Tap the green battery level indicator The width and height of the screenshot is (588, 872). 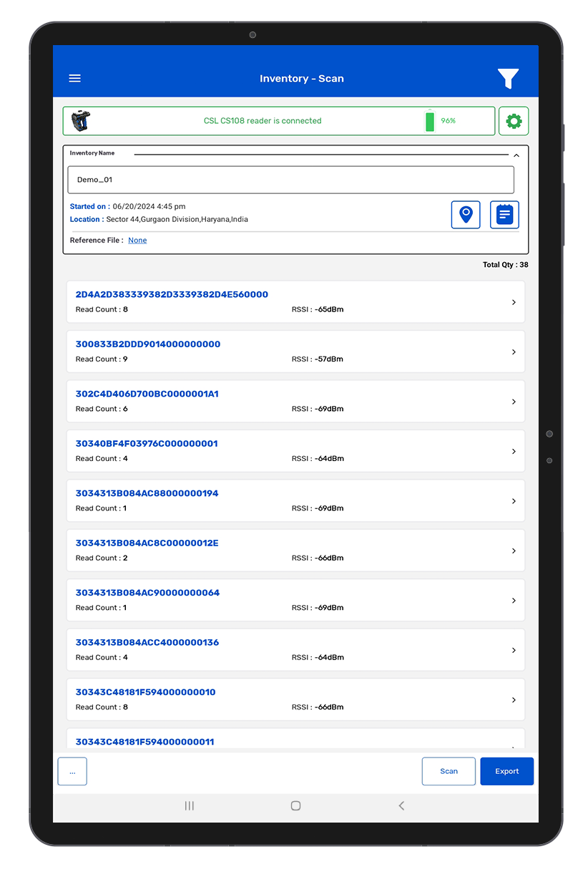pyautogui.click(x=430, y=121)
